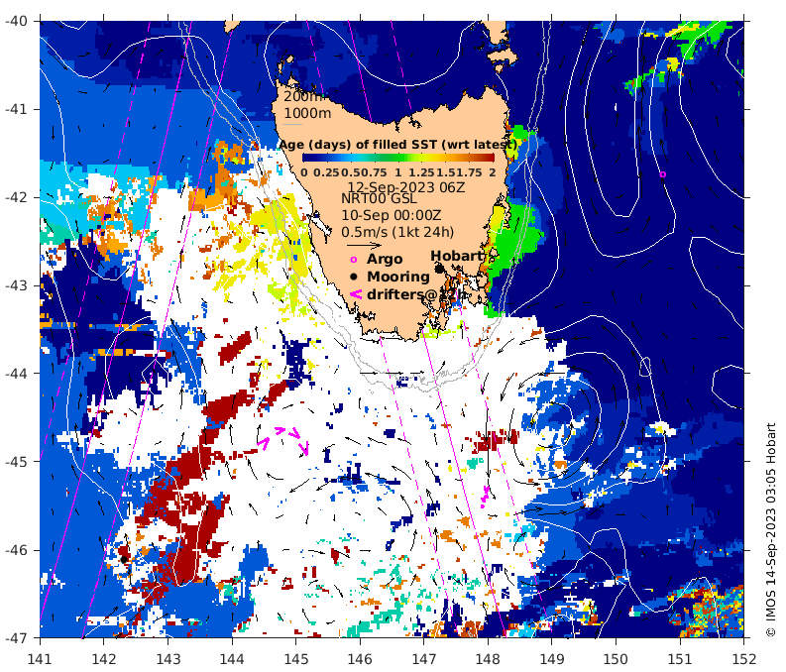
Task: Click the SST age colorbar
Action: click(398, 158)
